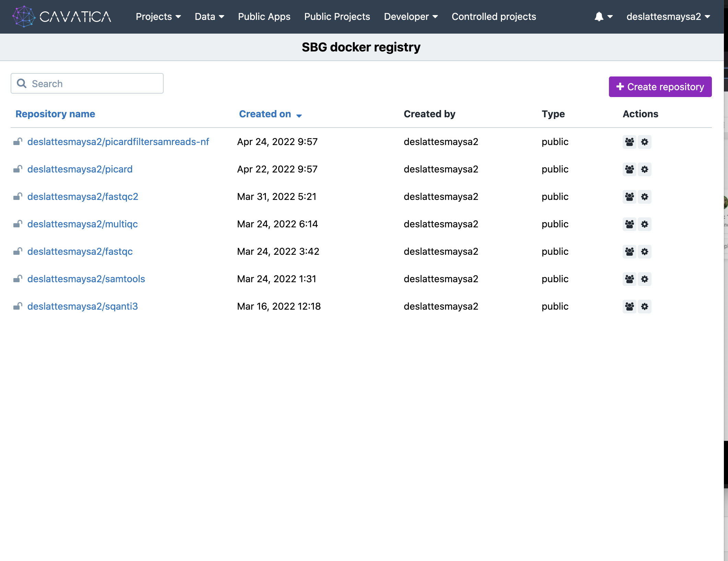The height and width of the screenshot is (561, 728).
Task: Open settings gear for fastqc repository
Action: pos(645,251)
